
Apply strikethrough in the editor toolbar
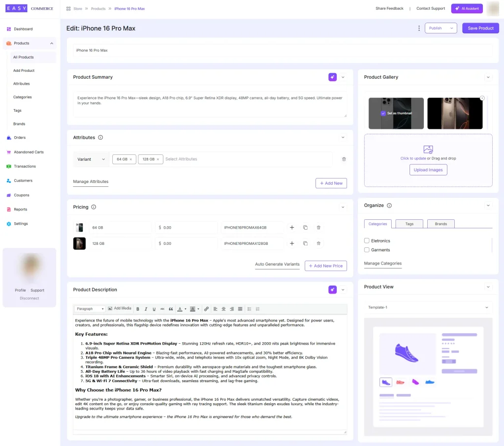(x=162, y=309)
